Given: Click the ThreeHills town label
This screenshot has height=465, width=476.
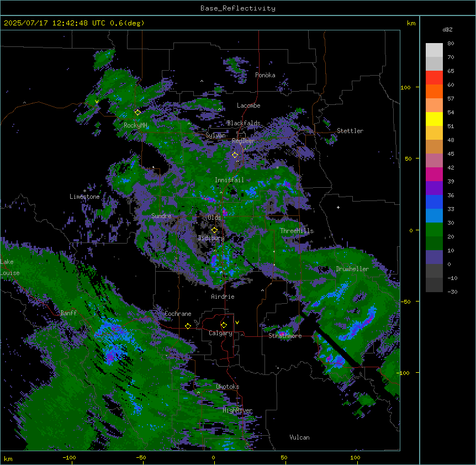Looking at the screenshot, I should click(297, 231).
